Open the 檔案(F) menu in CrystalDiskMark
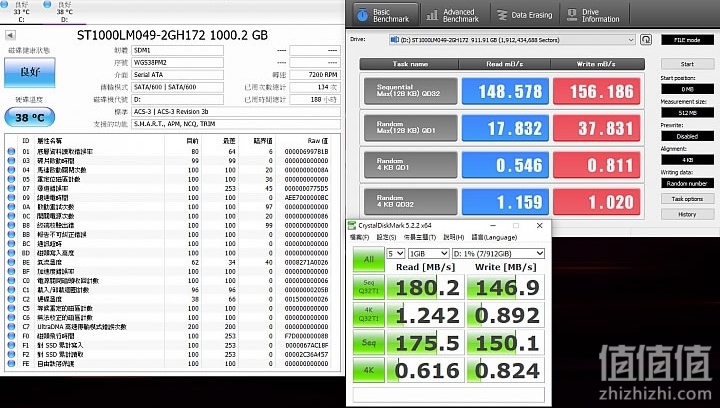The width and height of the screenshot is (720, 408). pos(359,237)
